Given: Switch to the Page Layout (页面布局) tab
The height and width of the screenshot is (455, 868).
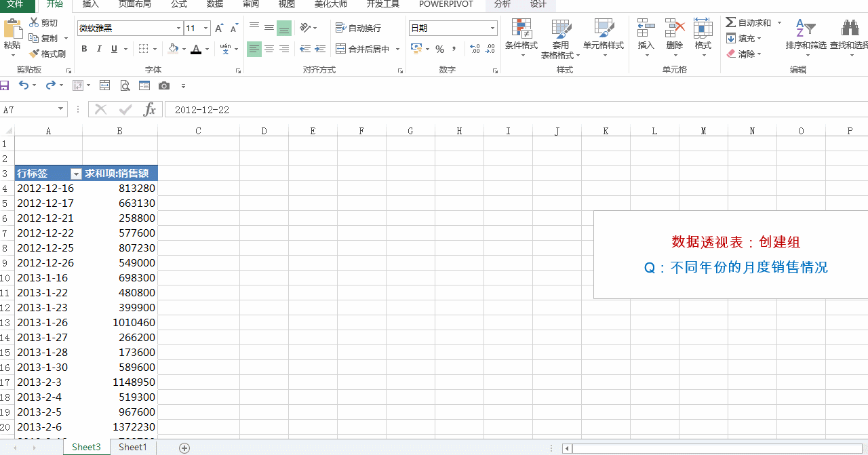Looking at the screenshot, I should click(x=134, y=4).
